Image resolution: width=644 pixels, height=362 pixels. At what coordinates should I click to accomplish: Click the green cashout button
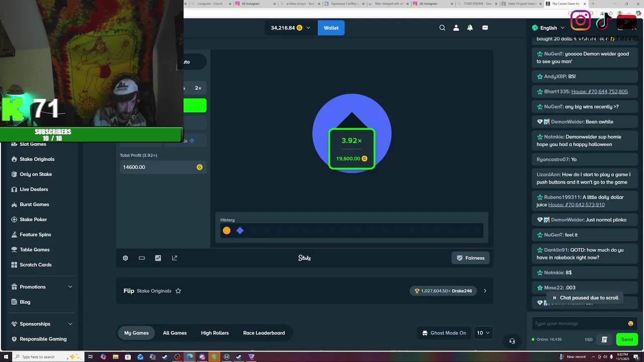click(195, 106)
